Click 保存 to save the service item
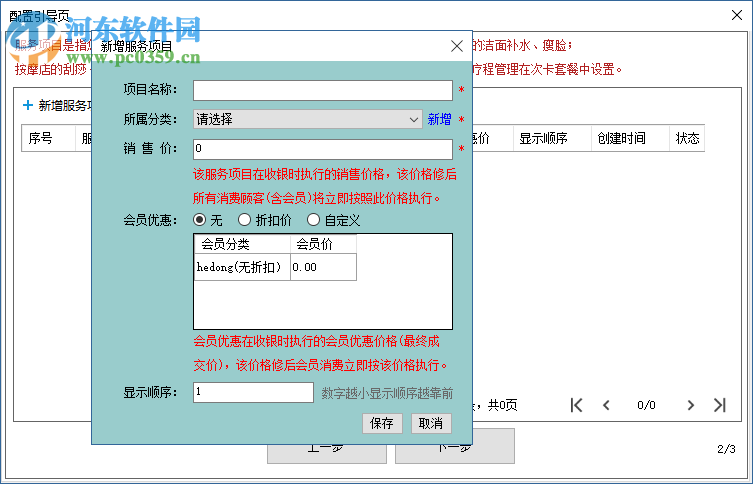Viewport: 753px width, 484px height. [382, 423]
